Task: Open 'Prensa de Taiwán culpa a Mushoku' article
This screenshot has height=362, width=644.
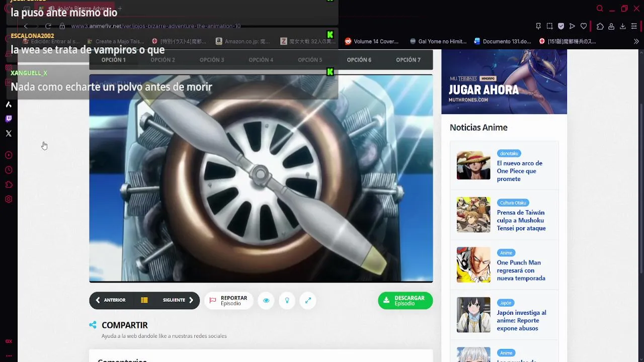Action: 521,220
